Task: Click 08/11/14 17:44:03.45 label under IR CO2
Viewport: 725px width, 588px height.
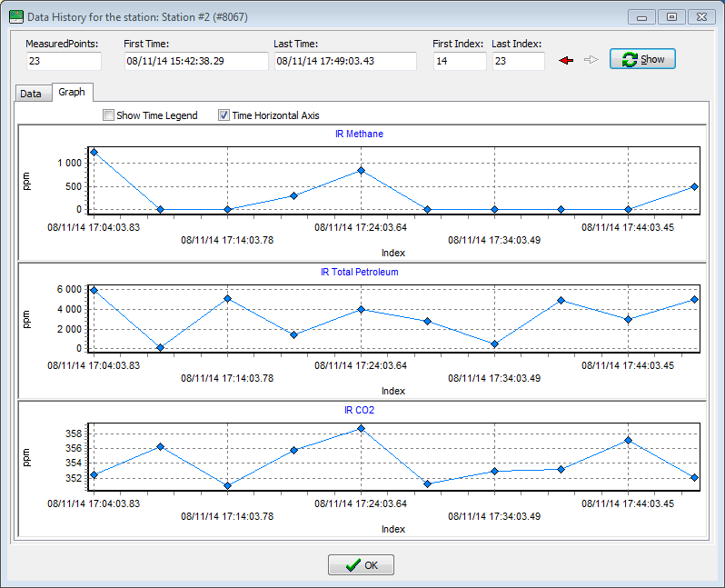Action: [628, 503]
